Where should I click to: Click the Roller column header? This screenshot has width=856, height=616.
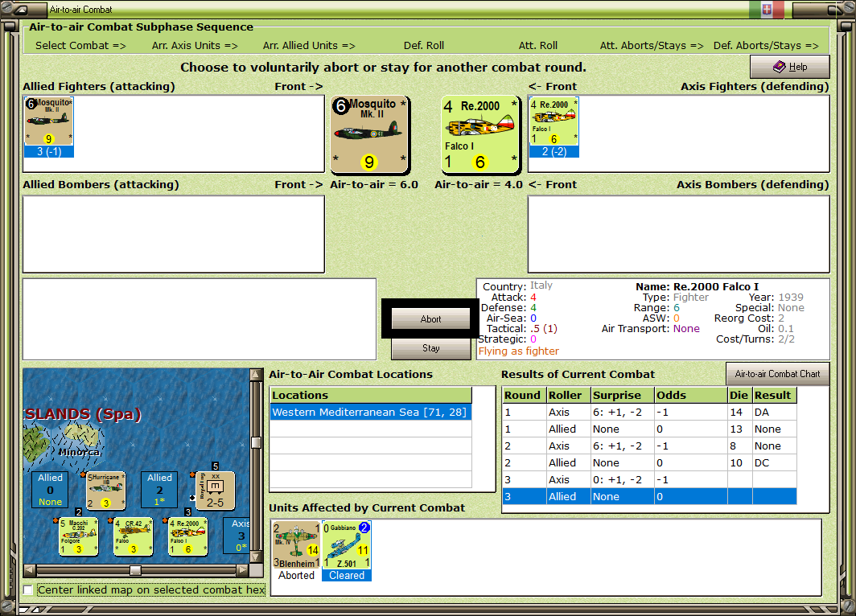[569, 395]
